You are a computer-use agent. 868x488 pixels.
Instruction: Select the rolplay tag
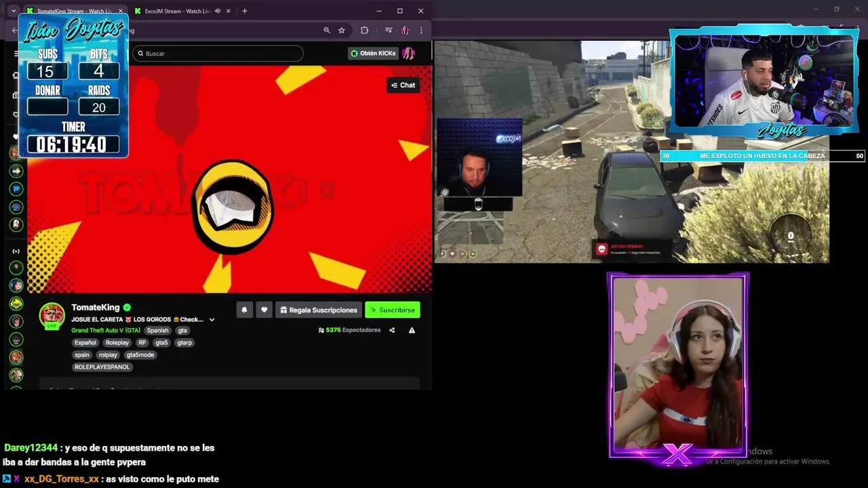click(x=108, y=355)
